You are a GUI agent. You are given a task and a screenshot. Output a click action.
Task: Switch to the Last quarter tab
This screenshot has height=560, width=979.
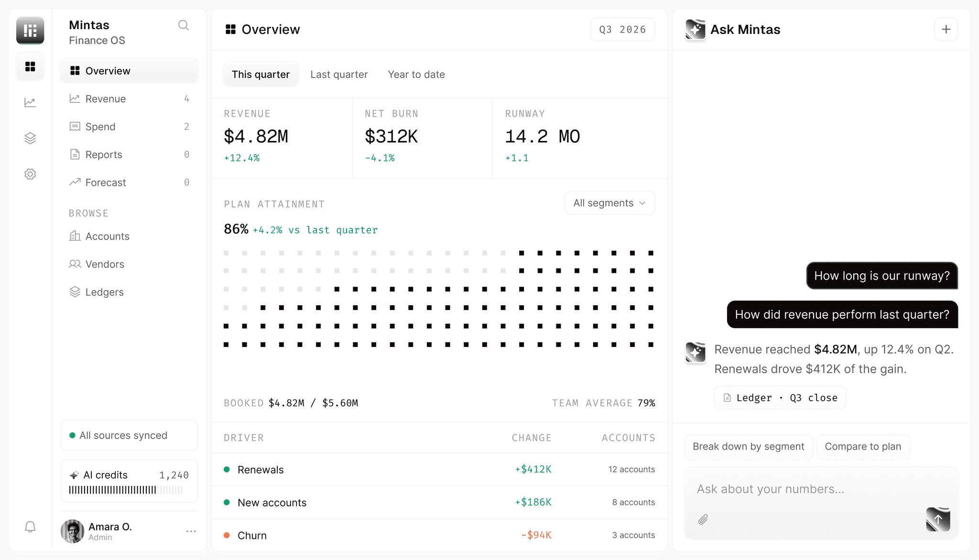pyautogui.click(x=339, y=74)
